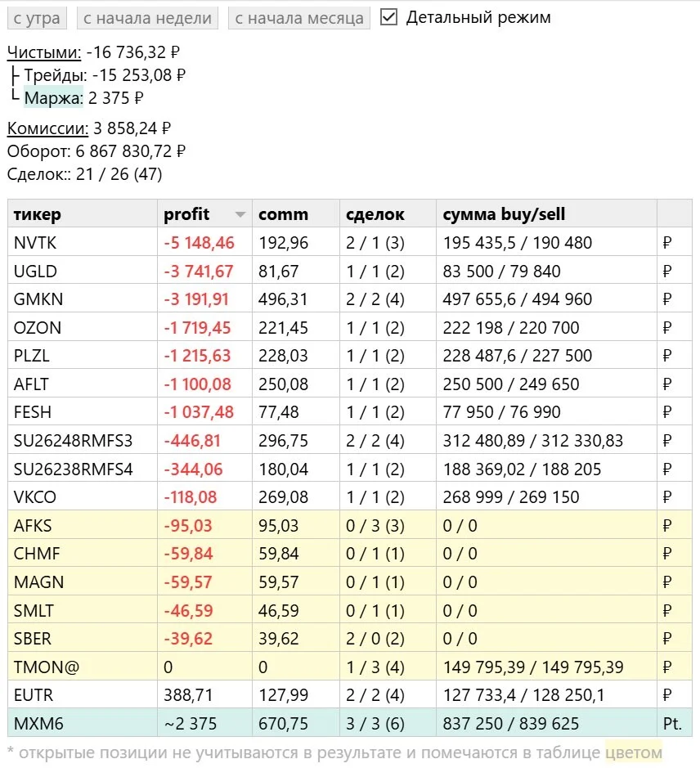700x768 pixels.
Task: Sort table by 'comm' column header
Action: [x=296, y=213]
